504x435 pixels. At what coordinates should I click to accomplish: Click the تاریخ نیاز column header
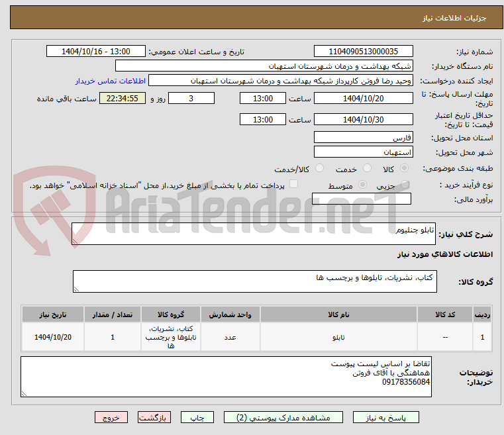click(53, 314)
